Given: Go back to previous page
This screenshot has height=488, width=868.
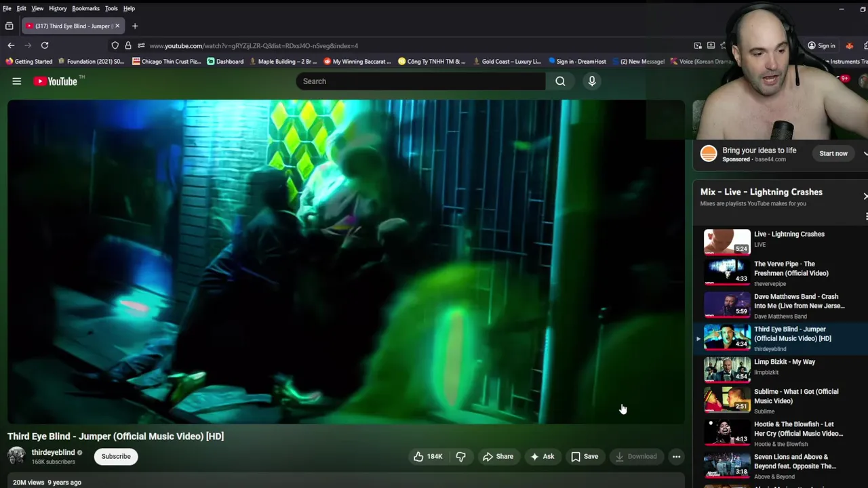Looking at the screenshot, I should tap(11, 45).
